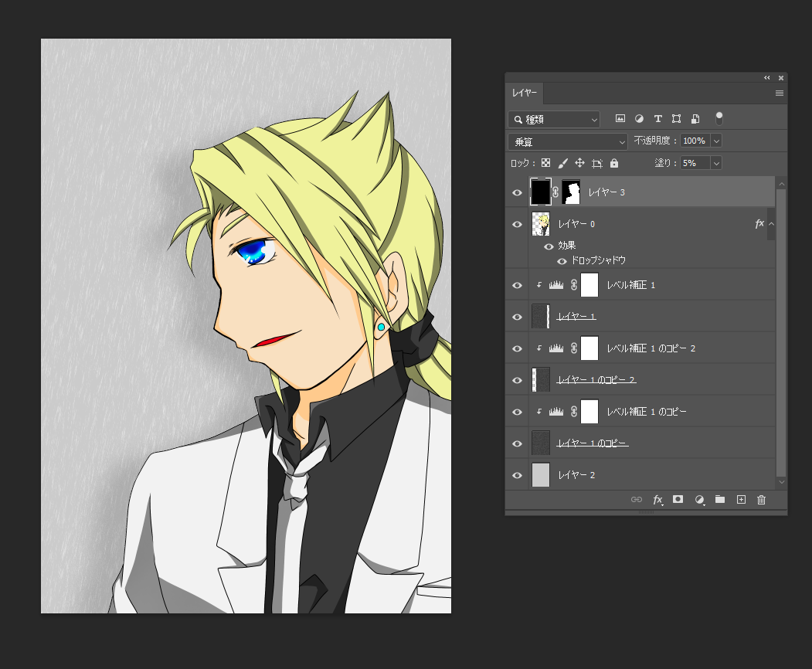Screen dimensions: 812x669
Task: Add a layer mask using bottom icon
Action: 678,500
